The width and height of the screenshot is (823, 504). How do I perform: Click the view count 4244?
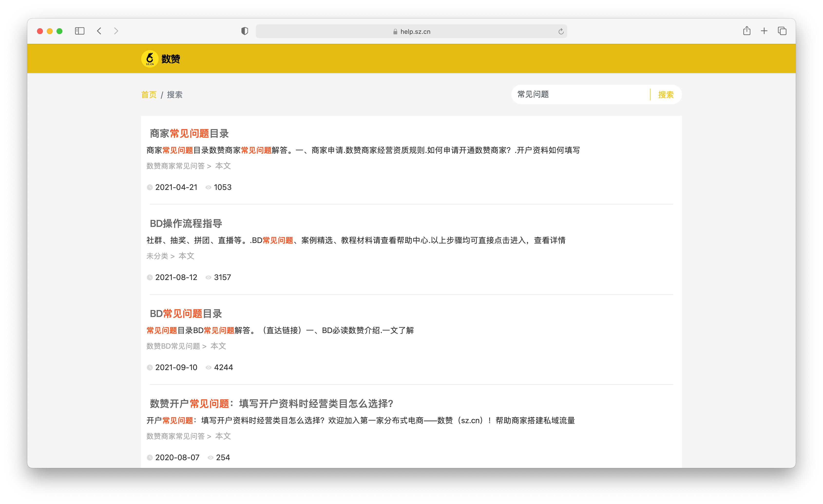[x=223, y=368]
